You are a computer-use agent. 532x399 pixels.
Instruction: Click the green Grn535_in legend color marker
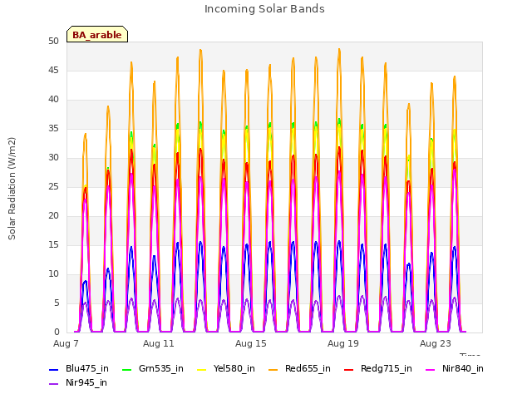126,369
